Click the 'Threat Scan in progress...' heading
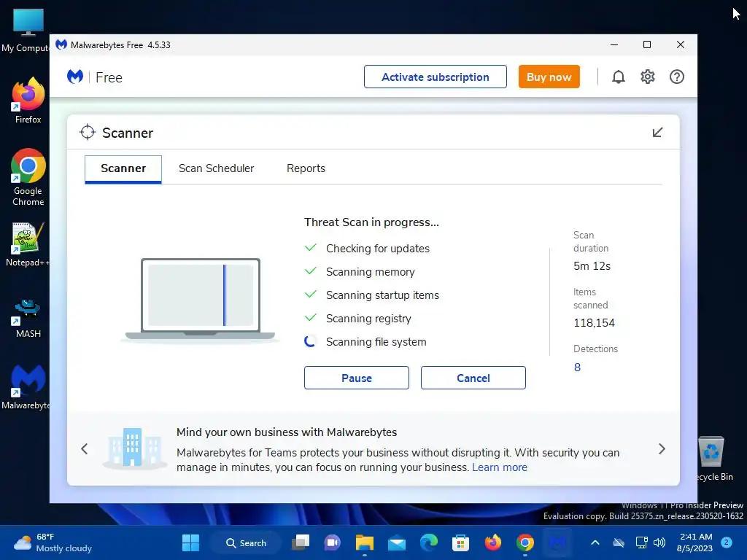Viewport: 747px width, 560px height. pyautogui.click(x=371, y=222)
